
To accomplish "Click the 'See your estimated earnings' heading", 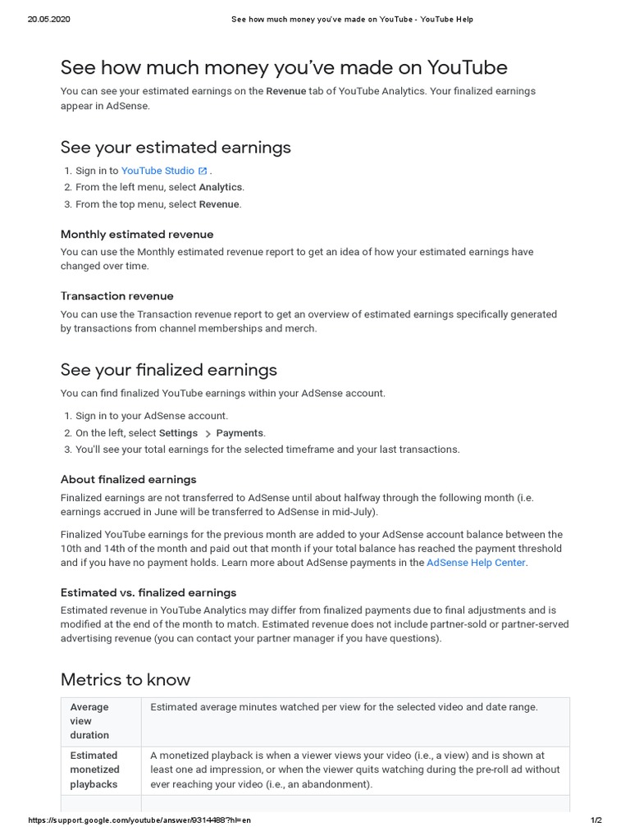I will 176,148.
